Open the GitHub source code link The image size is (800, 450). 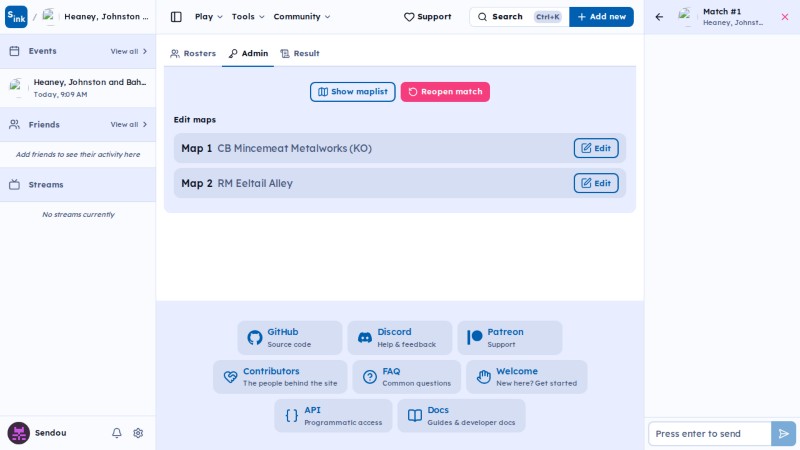[289, 338]
